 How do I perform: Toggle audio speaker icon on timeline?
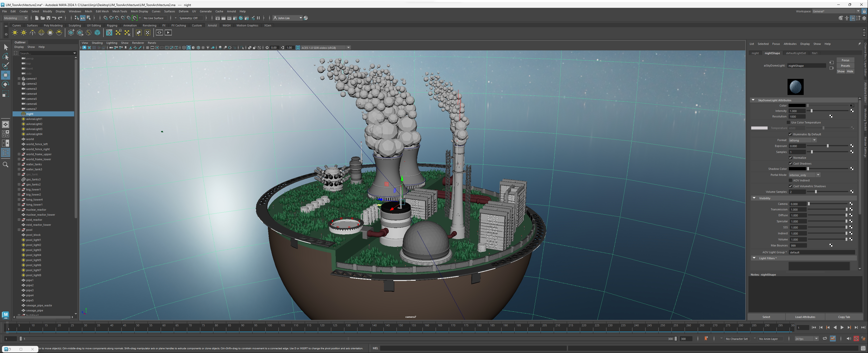point(849,339)
